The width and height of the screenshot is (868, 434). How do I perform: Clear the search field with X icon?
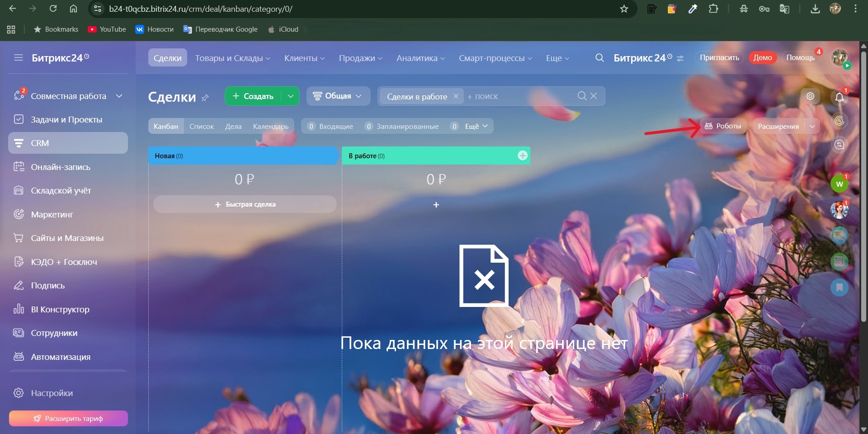coord(594,96)
